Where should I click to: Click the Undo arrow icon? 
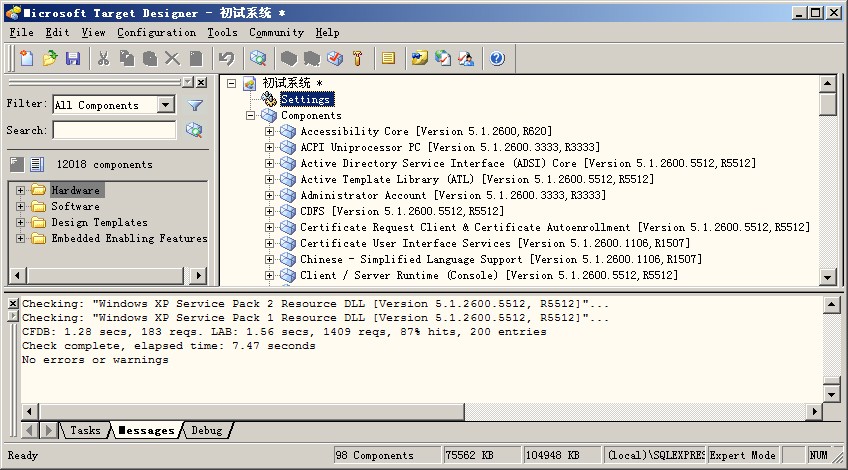point(227,58)
